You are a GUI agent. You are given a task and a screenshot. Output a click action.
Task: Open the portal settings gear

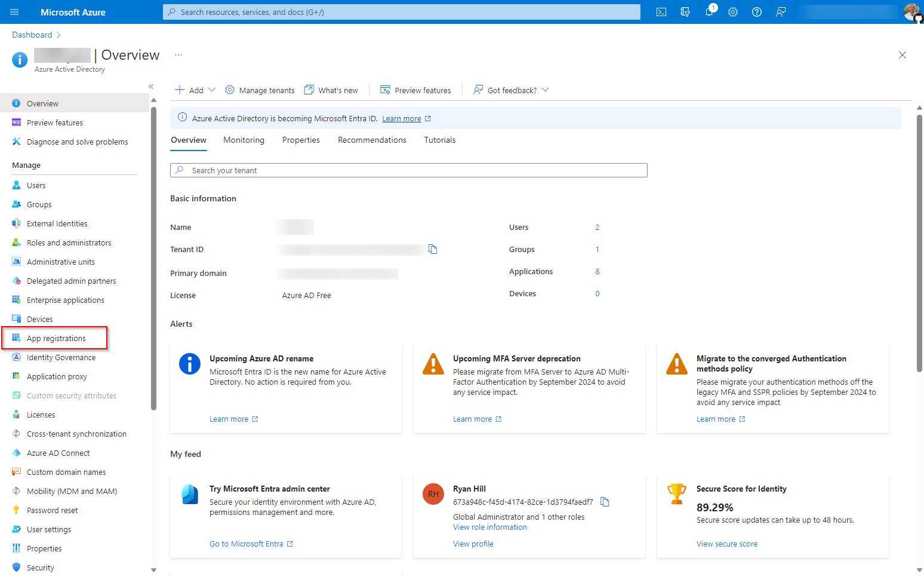click(x=733, y=12)
